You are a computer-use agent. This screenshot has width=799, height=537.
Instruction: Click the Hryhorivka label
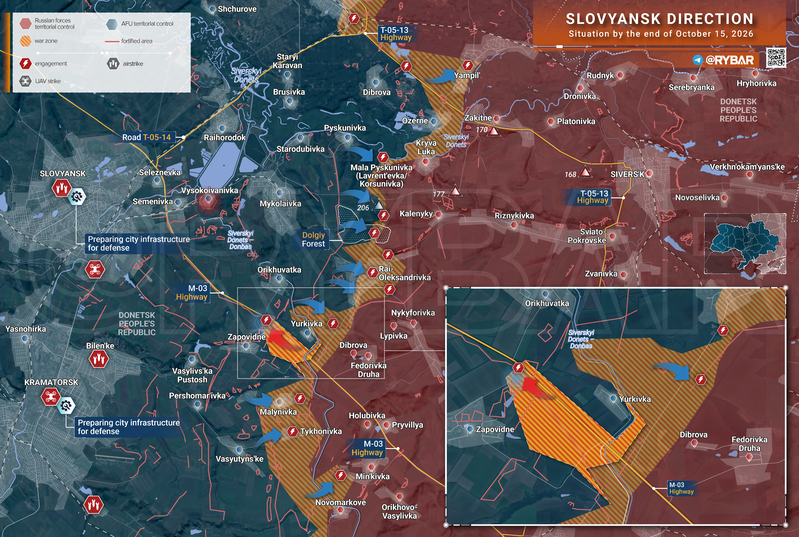(756, 84)
